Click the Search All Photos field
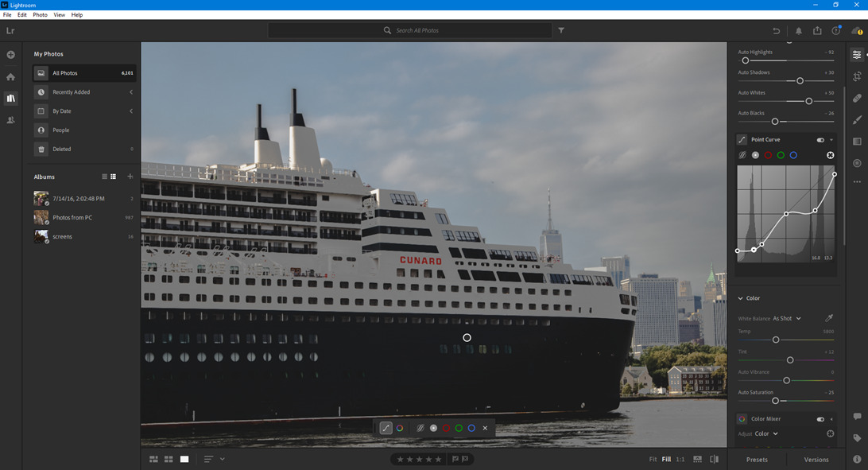The width and height of the screenshot is (868, 470). pos(409,30)
